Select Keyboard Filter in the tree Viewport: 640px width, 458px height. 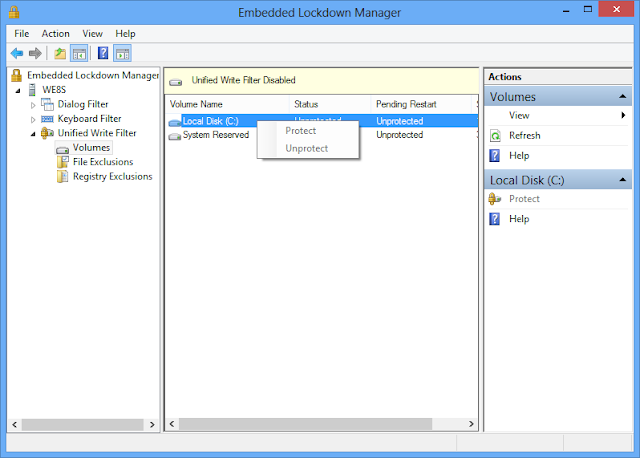[x=89, y=118]
